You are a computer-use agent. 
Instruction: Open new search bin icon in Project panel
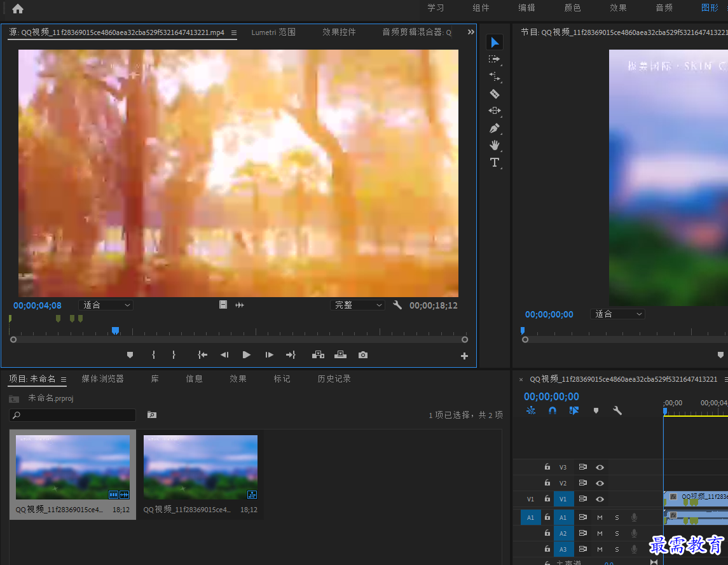(x=152, y=414)
